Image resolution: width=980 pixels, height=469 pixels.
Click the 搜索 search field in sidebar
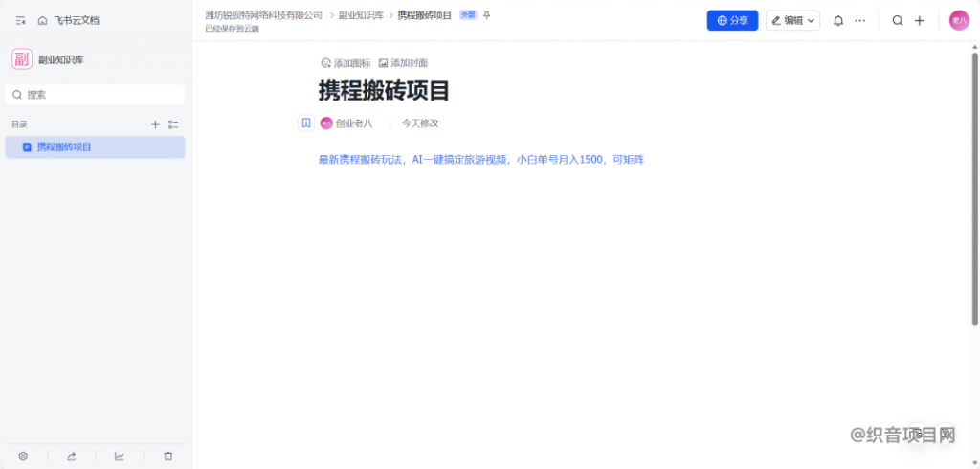pyautogui.click(x=95, y=95)
